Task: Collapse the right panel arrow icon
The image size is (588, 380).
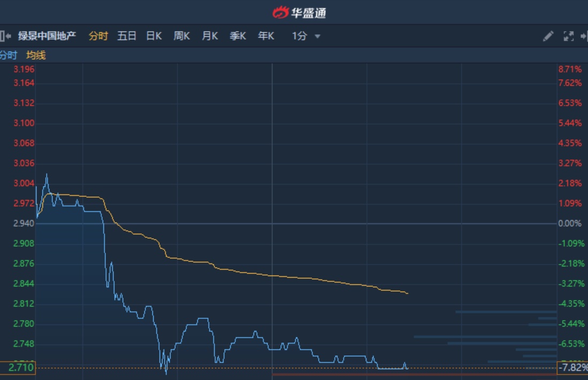Action: 584,36
